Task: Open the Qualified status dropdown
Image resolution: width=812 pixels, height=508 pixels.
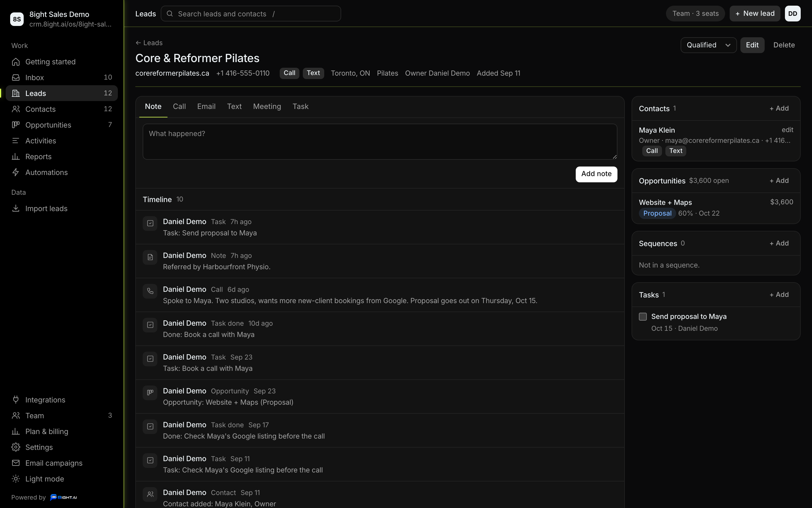Action: tap(708, 45)
